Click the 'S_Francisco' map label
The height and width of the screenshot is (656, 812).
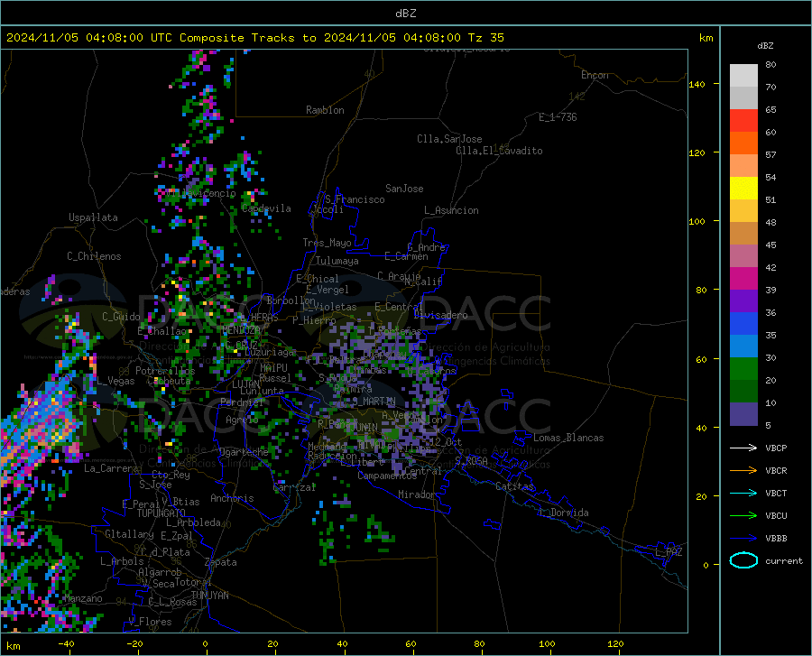[355, 199]
